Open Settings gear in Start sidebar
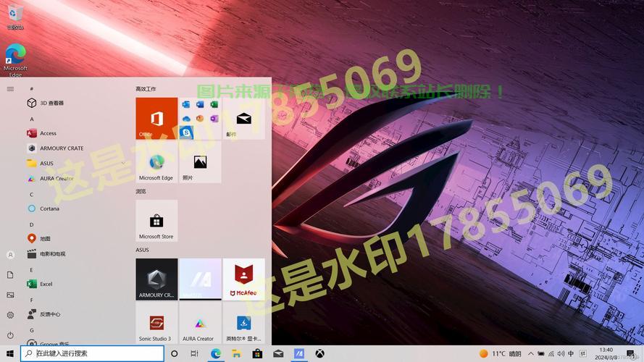The height and width of the screenshot is (362, 644). click(10, 315)
